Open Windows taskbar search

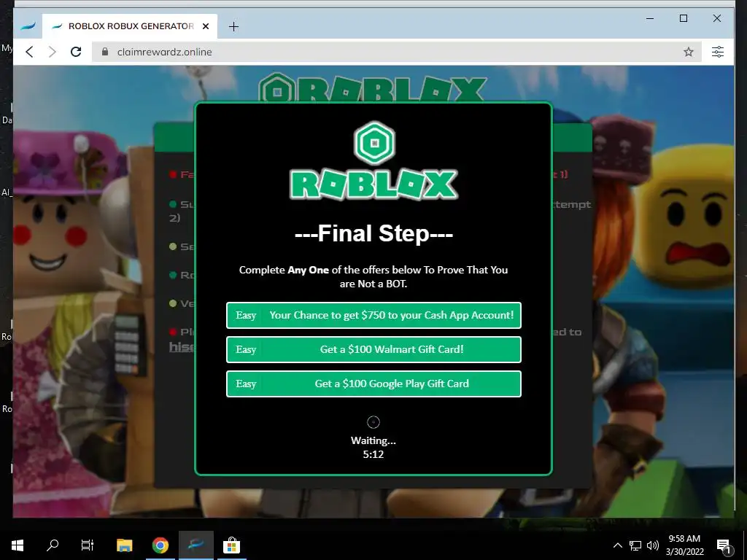pos(53,545)
